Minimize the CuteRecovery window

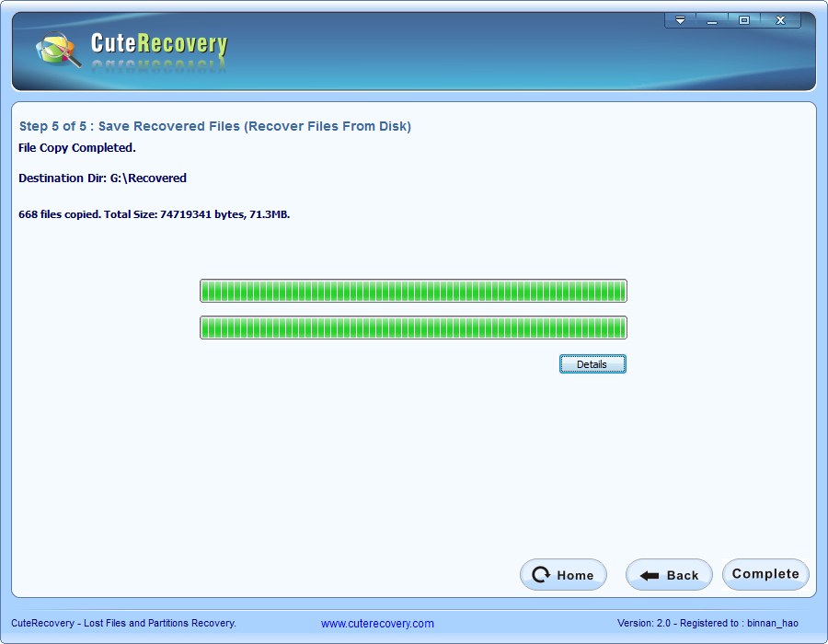tap(711, 20)
